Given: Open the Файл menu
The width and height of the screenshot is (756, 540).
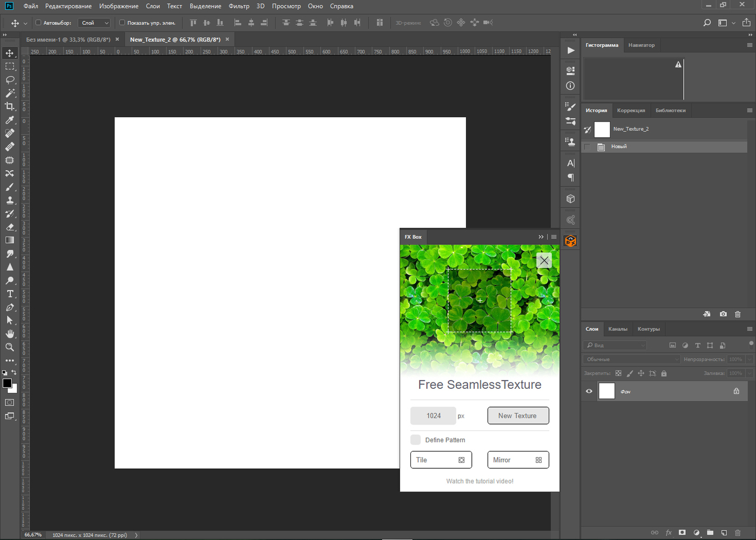Looking at the screenshot, I should (31, 6).
